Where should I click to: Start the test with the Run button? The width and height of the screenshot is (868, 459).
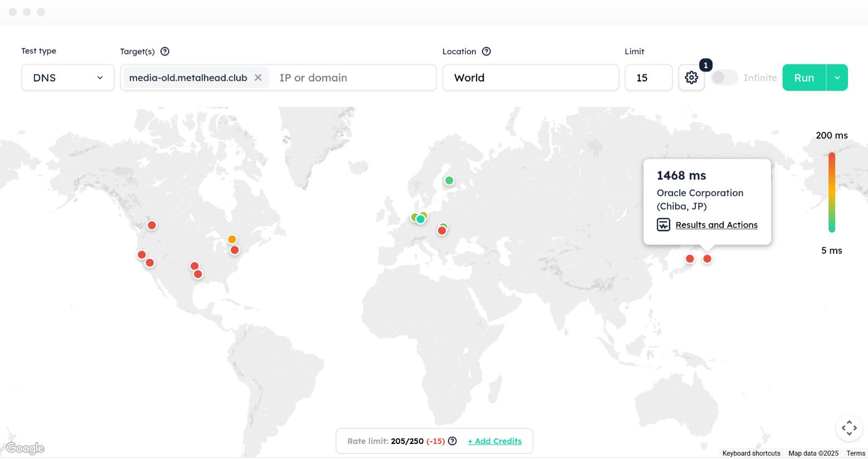click(804, 78)
